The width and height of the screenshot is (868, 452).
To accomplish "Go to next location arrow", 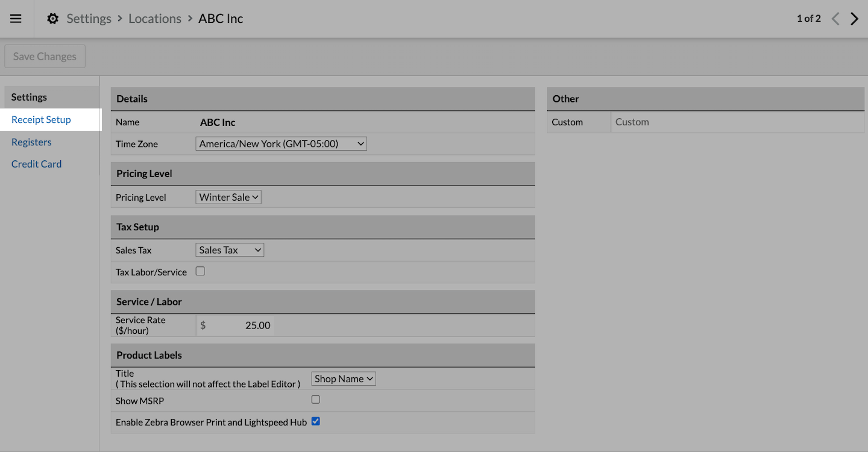I will click(854, 19).
